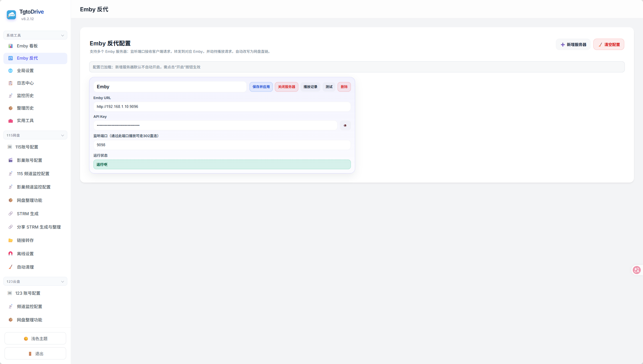Viewport: 643px width, 364px height.
Task: Click the 删除 server button
Action: click(x=344, y=87)
